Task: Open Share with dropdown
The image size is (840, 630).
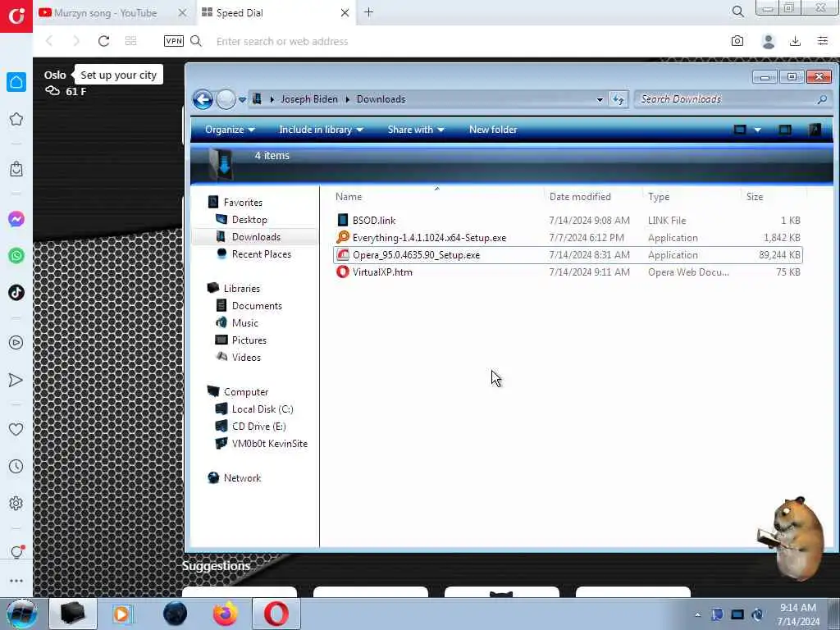Action: (416, 130)
